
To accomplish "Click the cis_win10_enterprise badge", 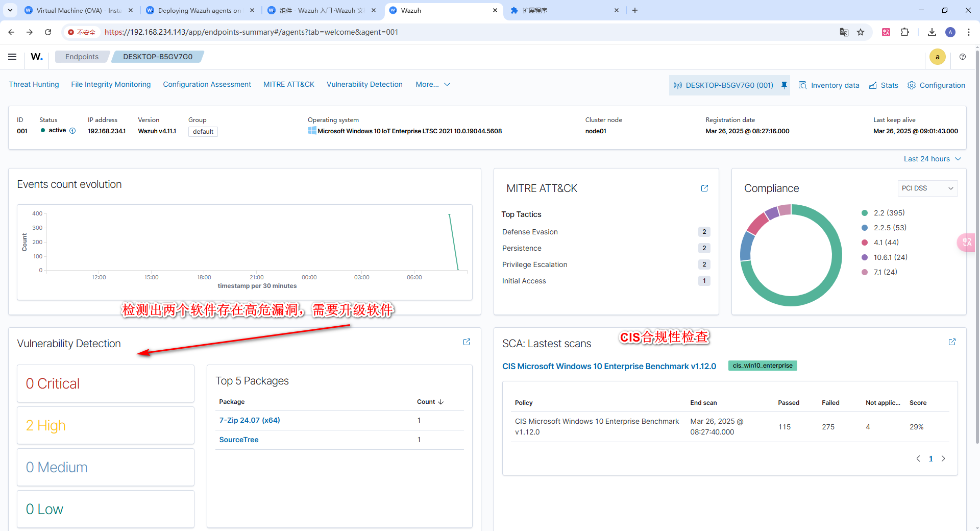I will (x=763, y=366).
